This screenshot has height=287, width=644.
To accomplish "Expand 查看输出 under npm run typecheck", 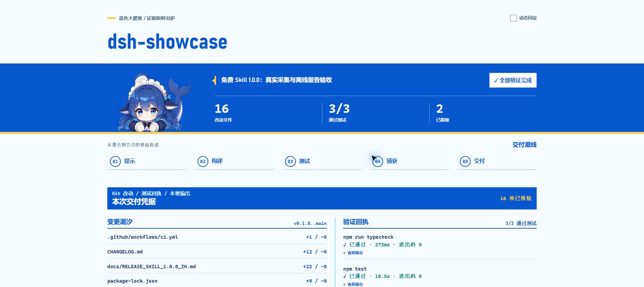I will [x=353, y=253].
